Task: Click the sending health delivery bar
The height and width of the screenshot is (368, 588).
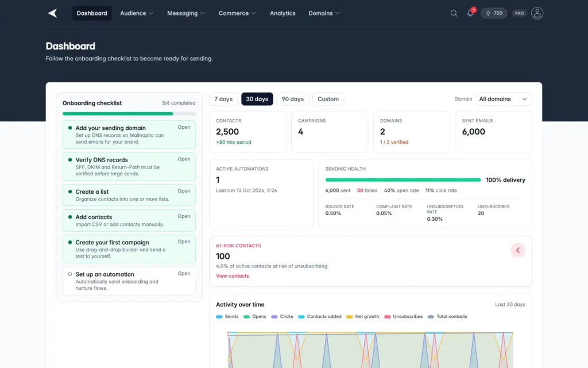Action: [403, 180]
